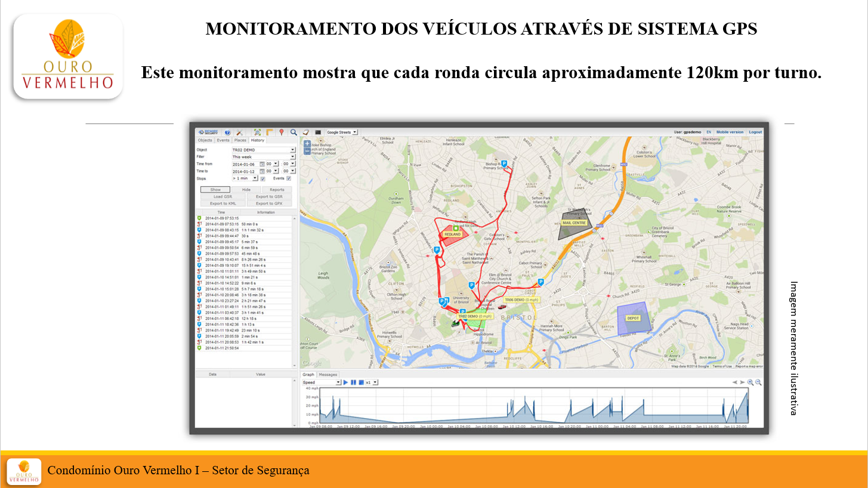Toggle the Events checkbox
The image size is (868, 488).
289,178
